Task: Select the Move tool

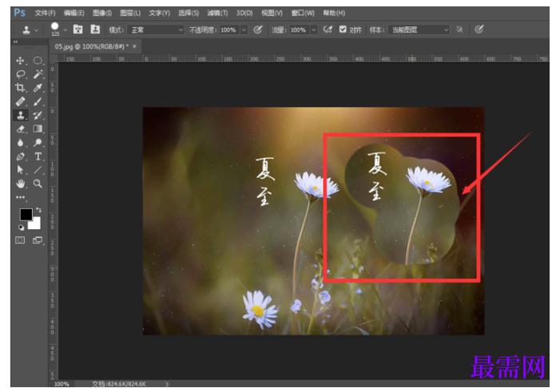Action: click(x=20, y=61)
